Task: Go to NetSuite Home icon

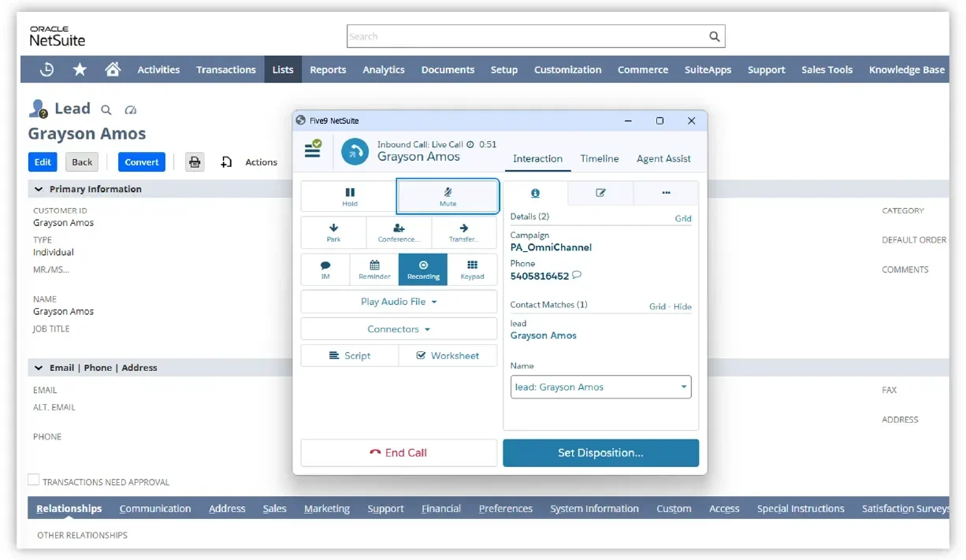Action: tap(113, 69)
